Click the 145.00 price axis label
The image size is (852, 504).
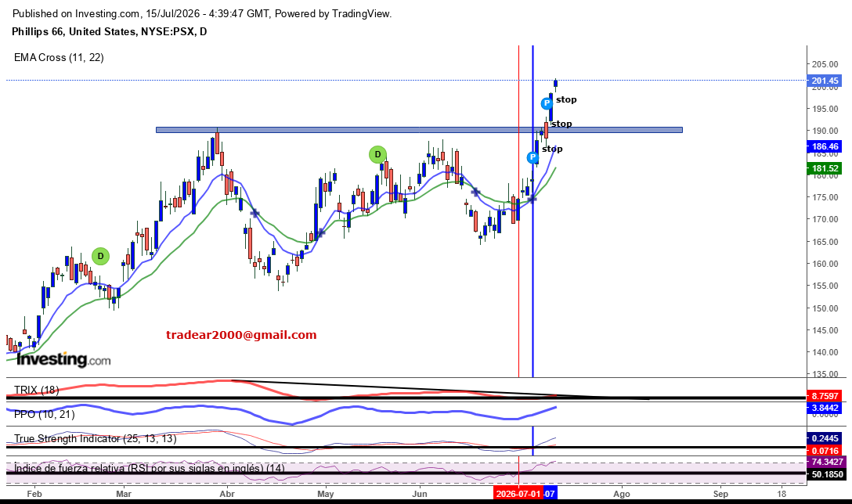coord(825,330)
